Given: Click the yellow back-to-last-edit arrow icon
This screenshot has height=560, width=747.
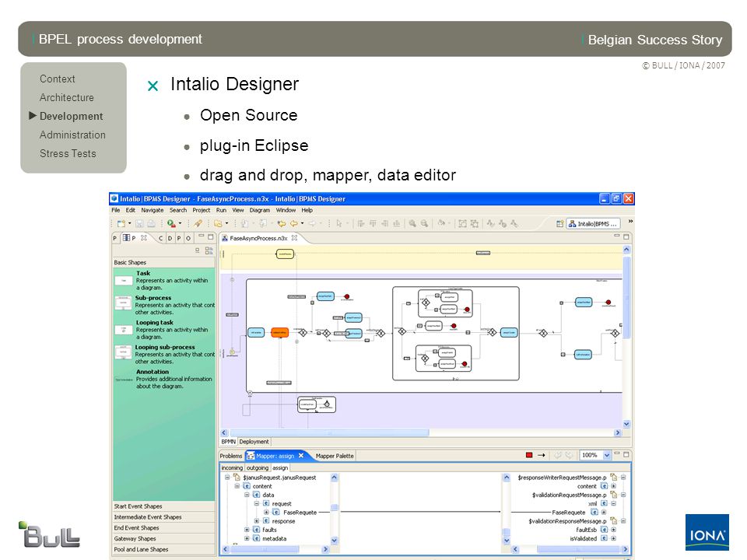Looking at the screenshot, I should click(x=282, y=223).
